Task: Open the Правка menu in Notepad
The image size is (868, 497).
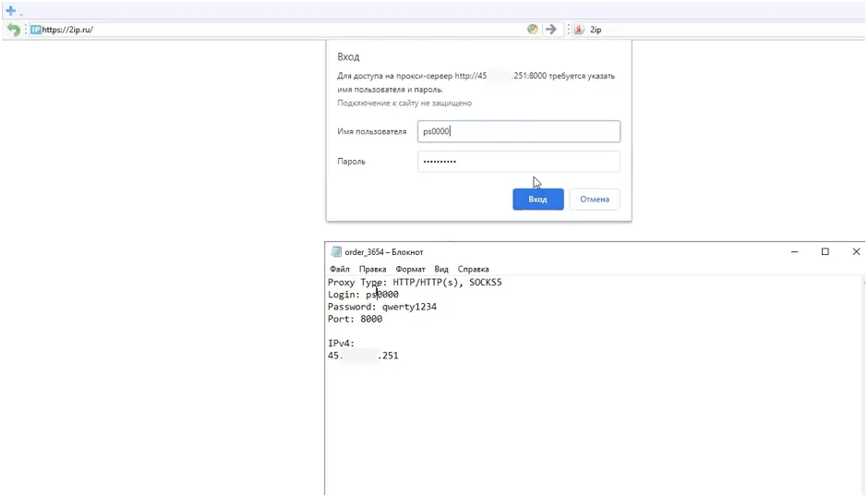Action: pos(372,269)
